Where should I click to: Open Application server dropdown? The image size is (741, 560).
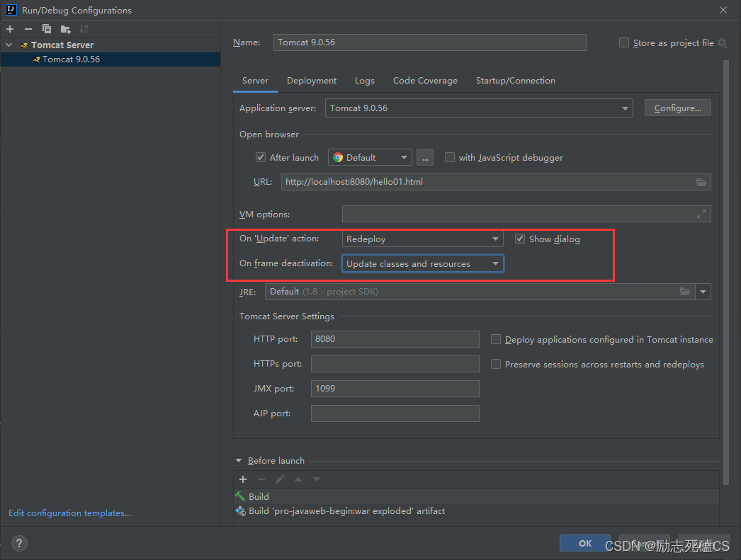479,108
